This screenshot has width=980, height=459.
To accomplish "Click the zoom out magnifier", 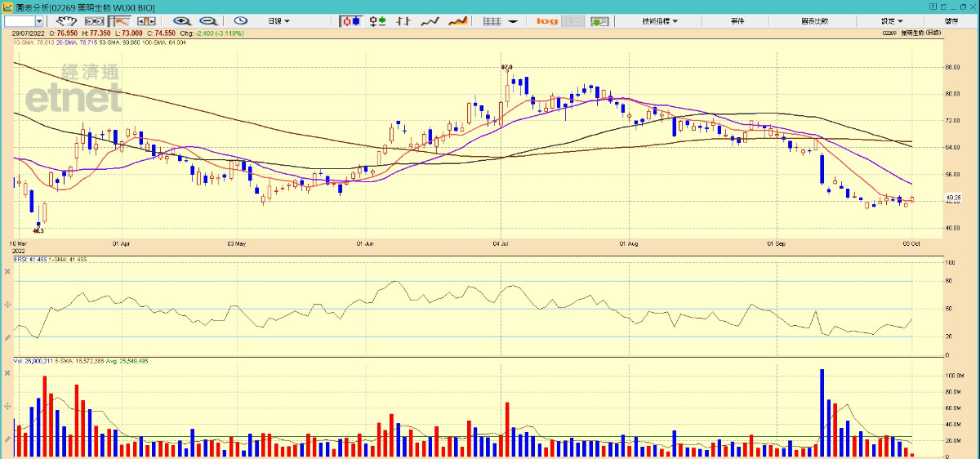I will coord(208,21).
